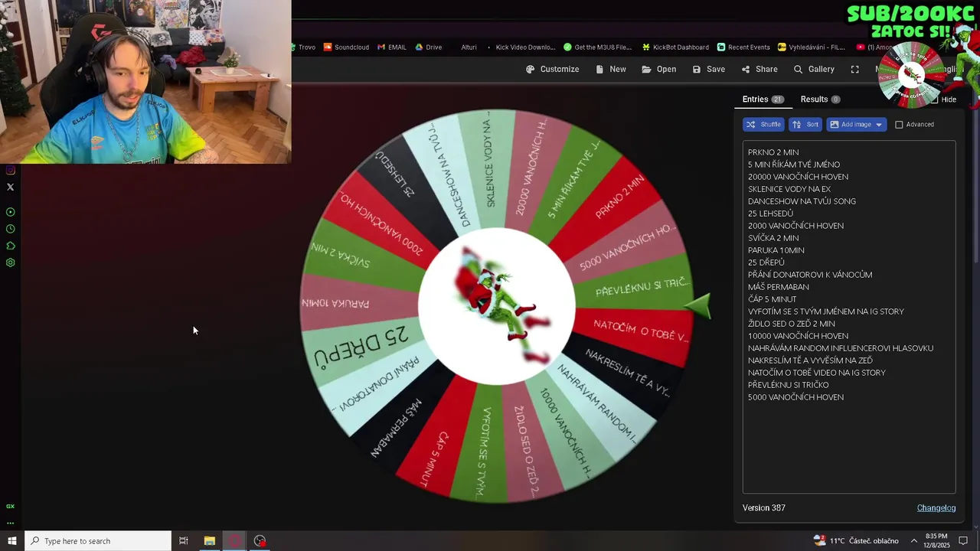Viewport: 980px width, 551px height.
Task: Open the Changelog link
Action: point(936,508)
